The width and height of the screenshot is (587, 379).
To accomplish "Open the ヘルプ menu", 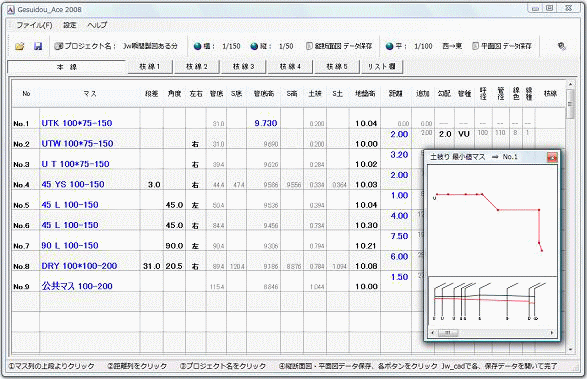I will 97,25.
